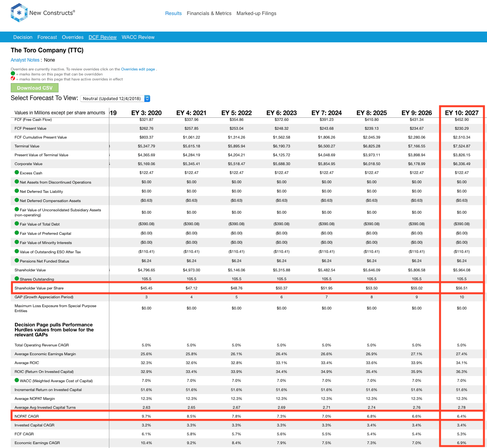Screen dimensions: 487x448
Task: Select the $2,510.34 FCF Cumulative Present Value cell
Action: [462, 137]
